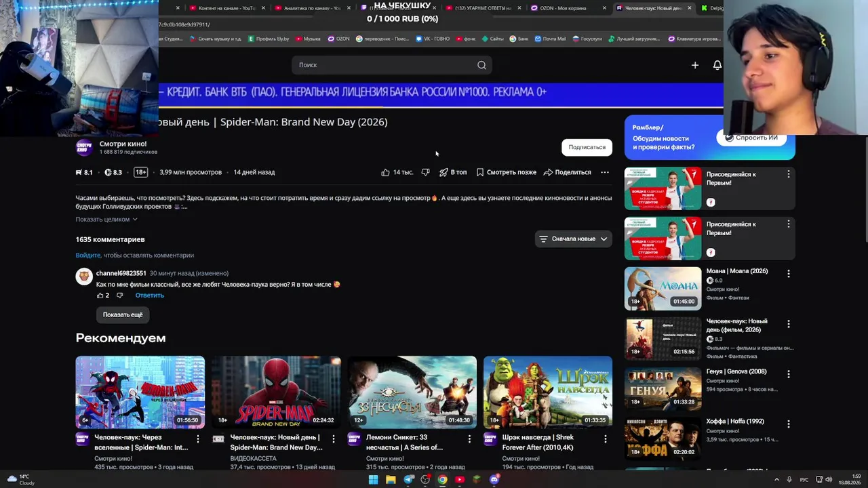Click the plus upload icon in header
Screen dimensions: 868x488
click(694, 65)
